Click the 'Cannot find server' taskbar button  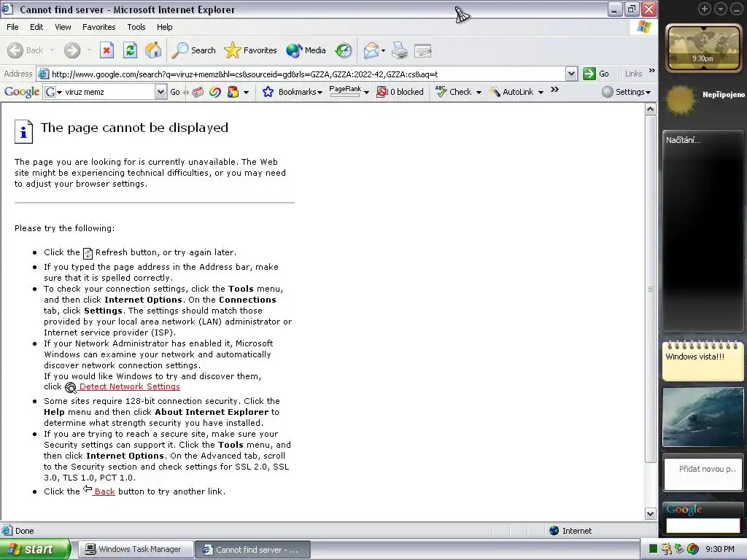(x=253, y=550)
